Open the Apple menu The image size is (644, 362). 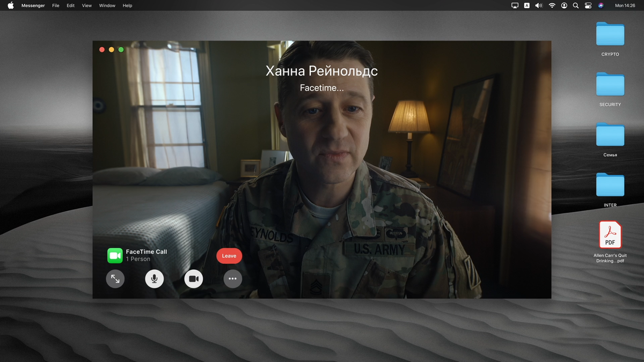click(11, 5)
